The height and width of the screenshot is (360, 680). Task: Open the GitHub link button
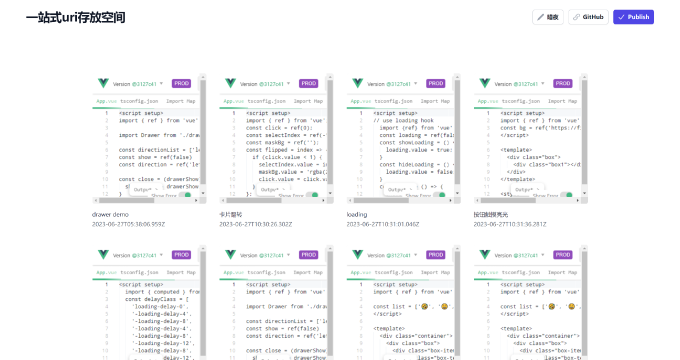[x=588, y=17]
